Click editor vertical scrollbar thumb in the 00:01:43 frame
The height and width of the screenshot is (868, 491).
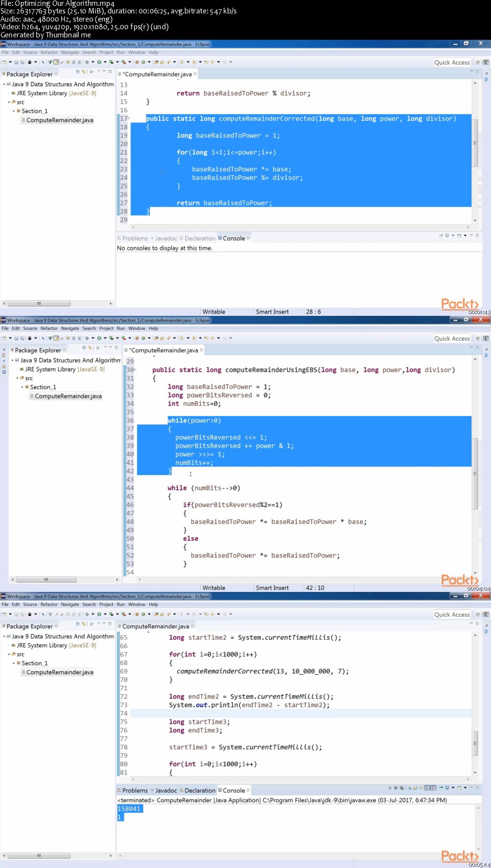tap(475, 143)
